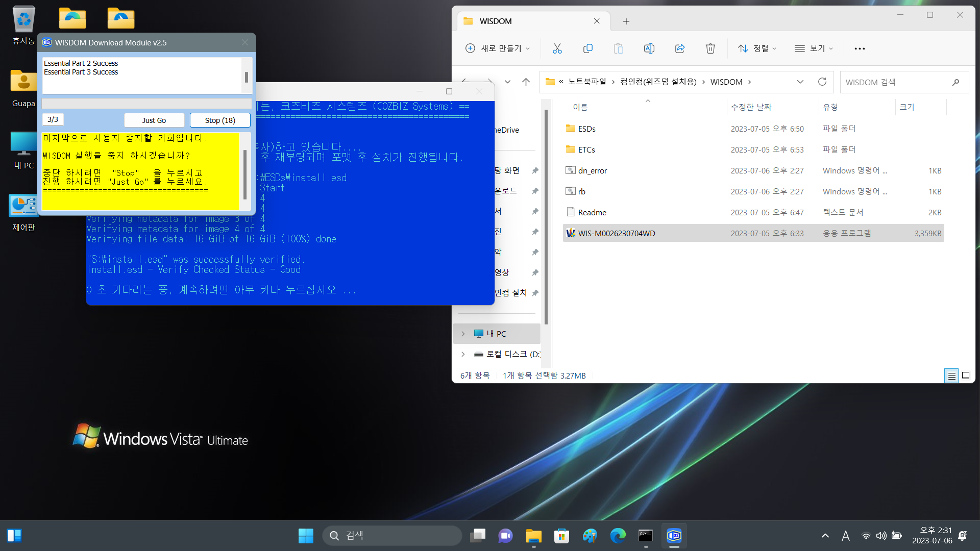Refresh the WISDOM folder view
The image size is (980, 551).
[822, 82]
